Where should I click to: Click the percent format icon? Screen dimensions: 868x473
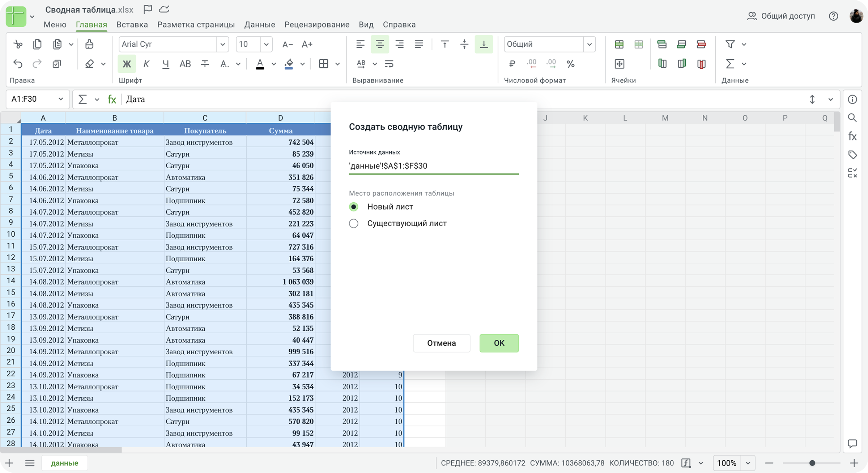coord(570,64)
